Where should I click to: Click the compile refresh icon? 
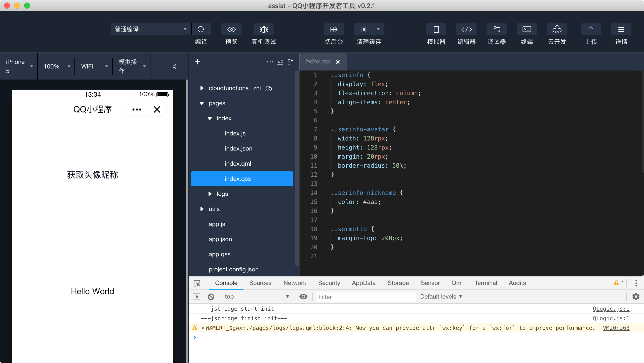pyautogui.click(x=201, y=29)
